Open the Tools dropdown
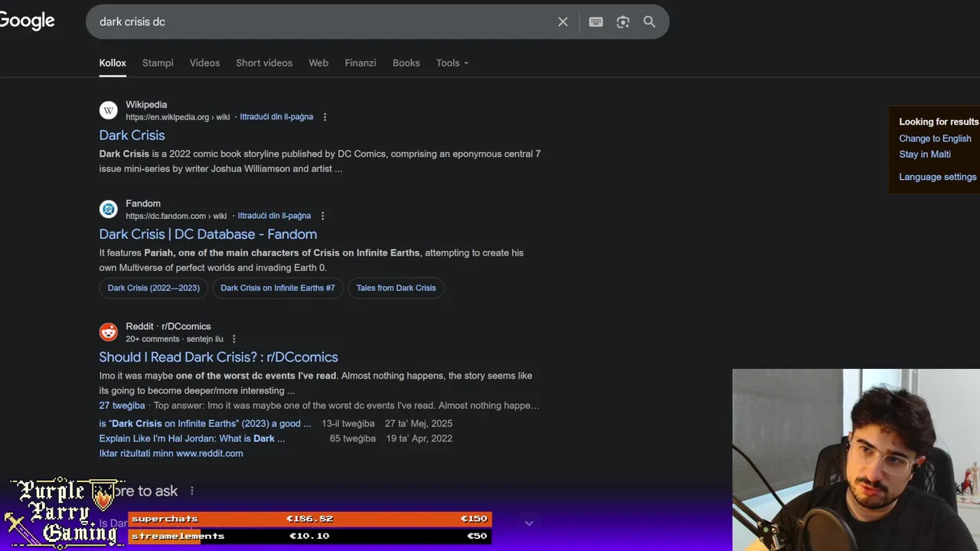 [452, 63]
